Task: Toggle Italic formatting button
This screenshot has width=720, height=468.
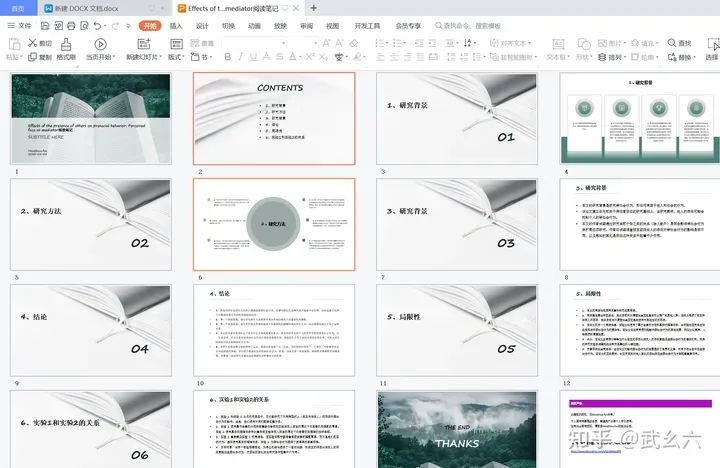Action: point(241,57)
